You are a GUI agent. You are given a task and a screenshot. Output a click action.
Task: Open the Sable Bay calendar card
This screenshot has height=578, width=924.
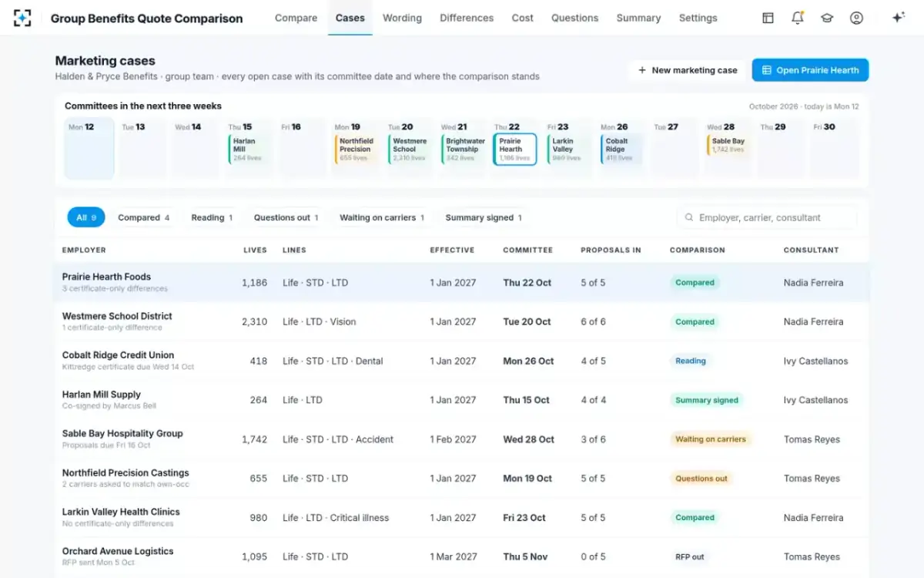[x=728, y=145]
